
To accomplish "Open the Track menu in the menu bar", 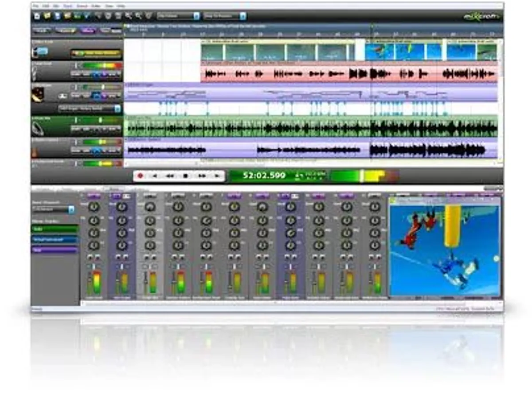I will point(67,6).
